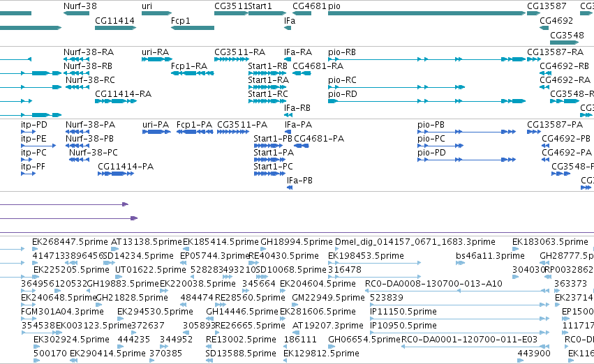Open the CG13587 gene label

point(547,6)
